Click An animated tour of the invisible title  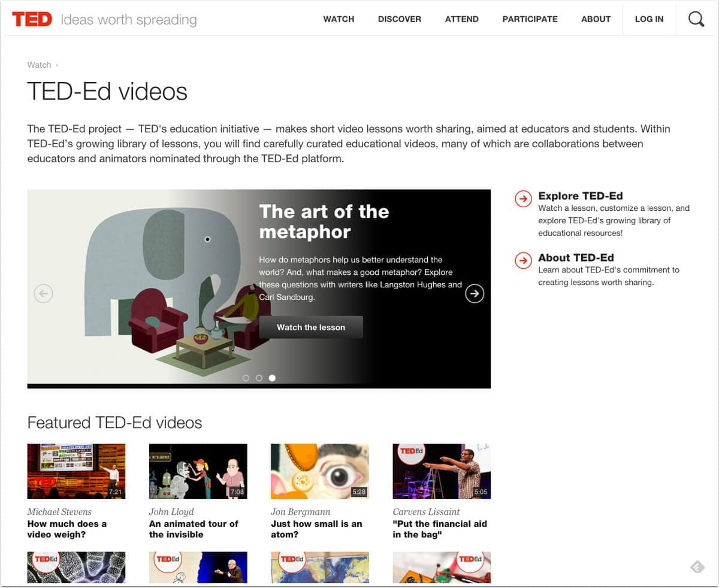pyautogui.click(x=194, y=529)
